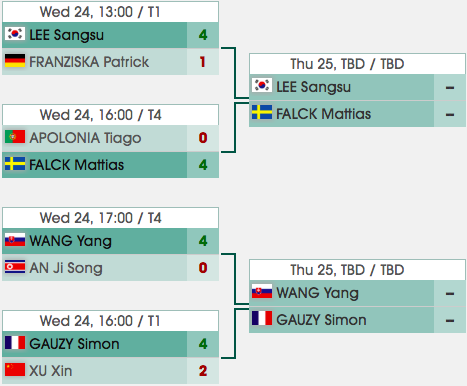
Task: Click the Slovakia flag beside WANG Yang in Wed 24 17:00 match
Action: [15, 240]
